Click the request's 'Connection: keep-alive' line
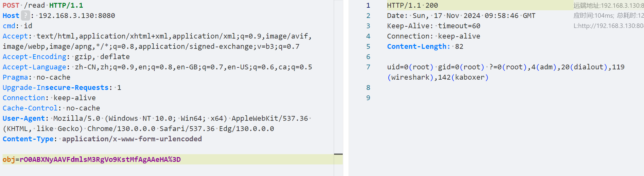This screenshot has height=176, width=644. (x=49, y=98)
